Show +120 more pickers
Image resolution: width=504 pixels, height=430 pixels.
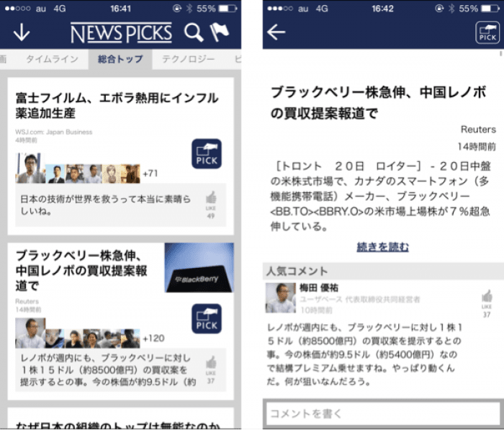(153, 339)
